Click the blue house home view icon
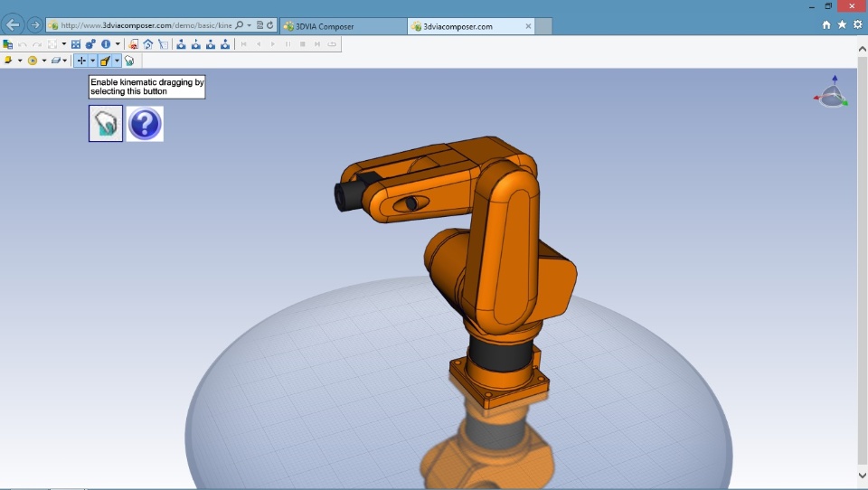Image resolution: width=868 pixels, height=490 pixels. pos(147,44)
